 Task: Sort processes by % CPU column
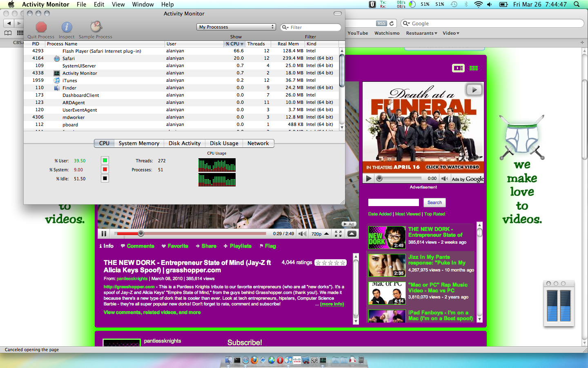234,44
